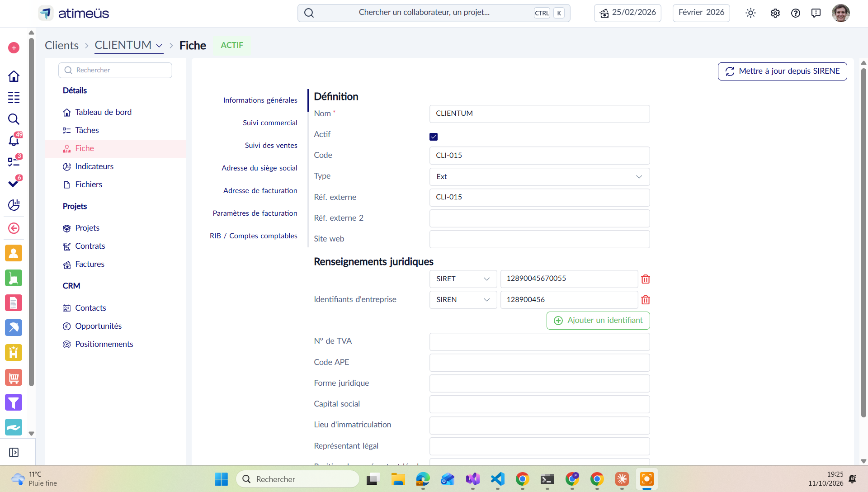Open the 25/02/2026 date picker
The width and height of the screenshot is (868, 492).
[627, 13]
